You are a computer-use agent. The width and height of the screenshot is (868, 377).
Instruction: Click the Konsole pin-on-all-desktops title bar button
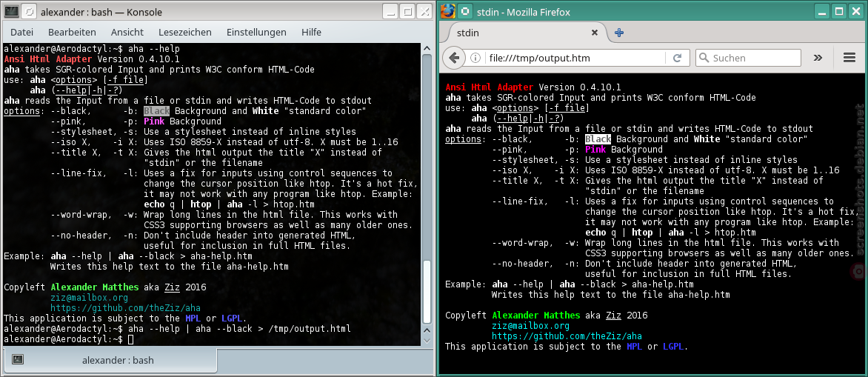click(x=30, y=11)
